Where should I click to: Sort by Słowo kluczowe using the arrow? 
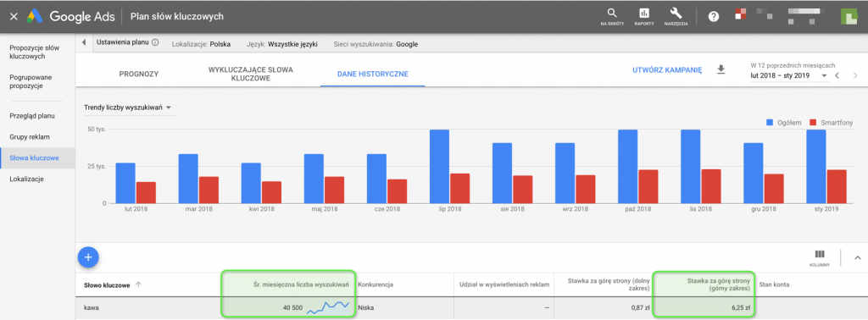coord(138,284)
